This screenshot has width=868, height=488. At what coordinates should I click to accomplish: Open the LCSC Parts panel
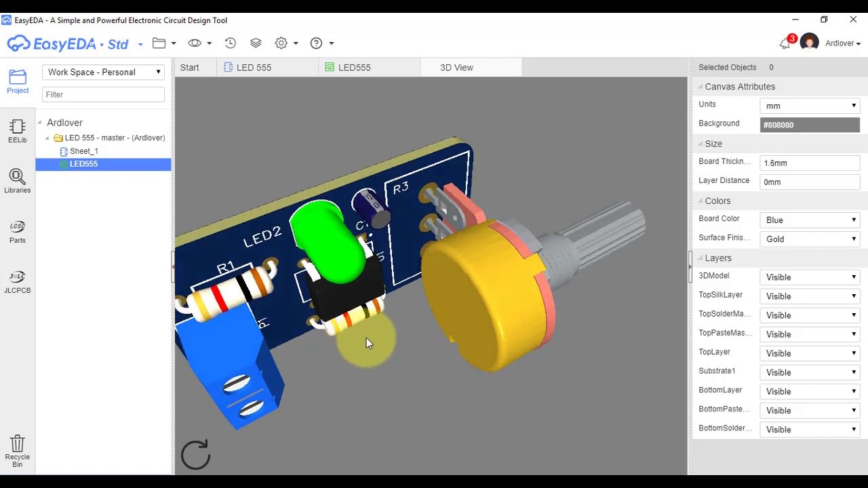[x=18, y=232]
